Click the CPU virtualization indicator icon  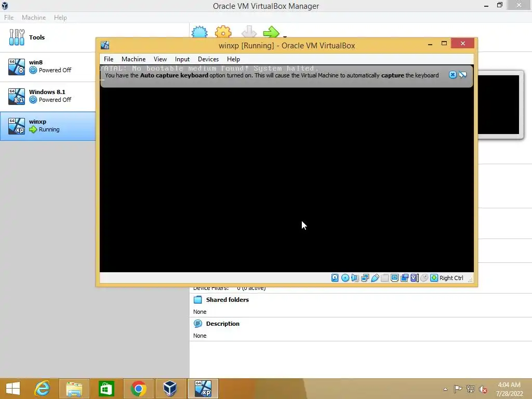414,278
